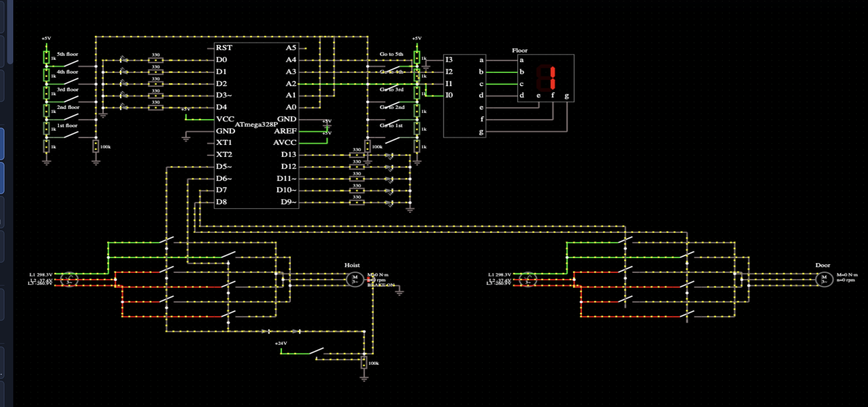This screenshot has height=407, width=868.
Task: Select the 330 resistor on D9~ line
Action: pos(357,202)
